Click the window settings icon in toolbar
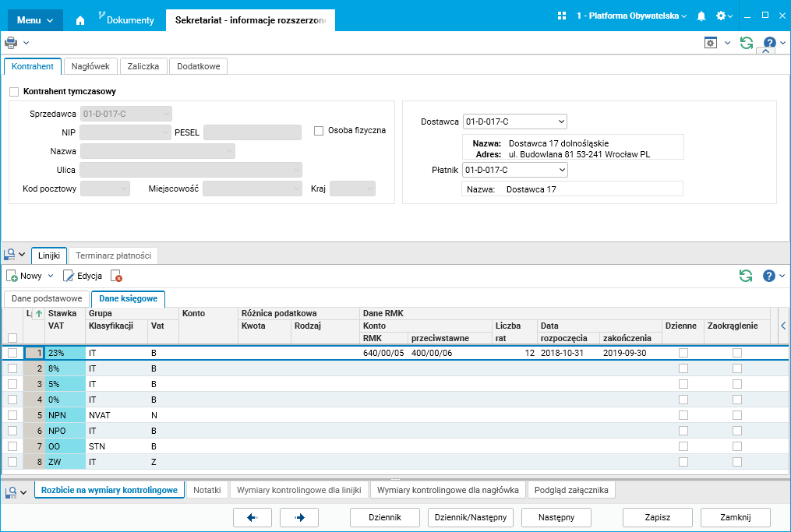Screen dimensions: 791x532 click(x=710, y=43)
